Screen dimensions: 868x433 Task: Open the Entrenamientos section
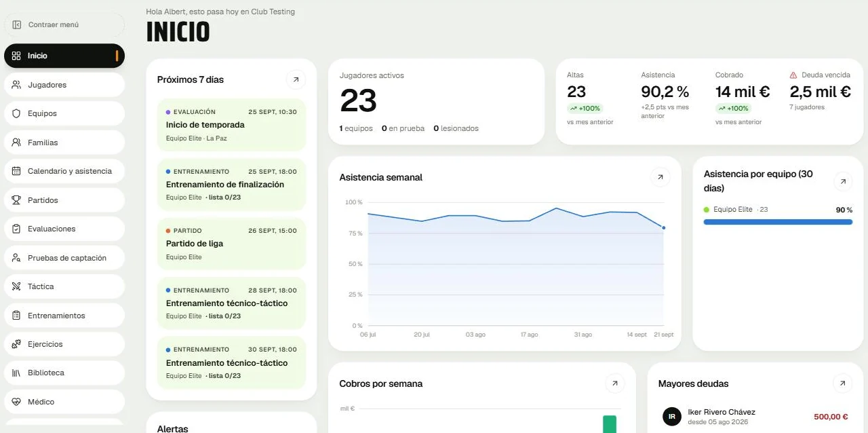[x=64, y=316]
